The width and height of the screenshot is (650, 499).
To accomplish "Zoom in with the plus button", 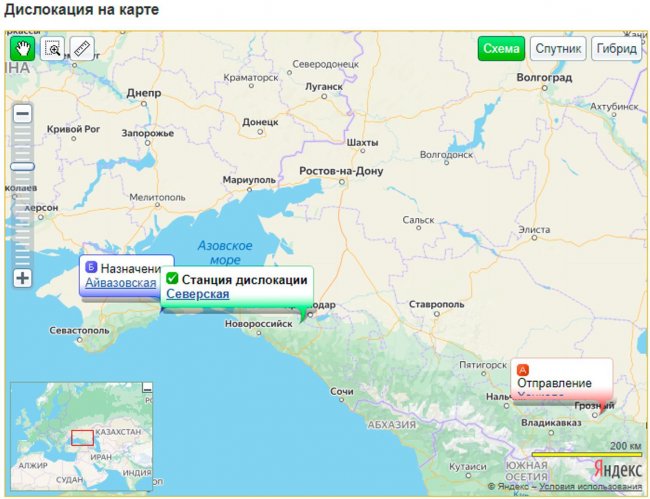I will 22,278.
